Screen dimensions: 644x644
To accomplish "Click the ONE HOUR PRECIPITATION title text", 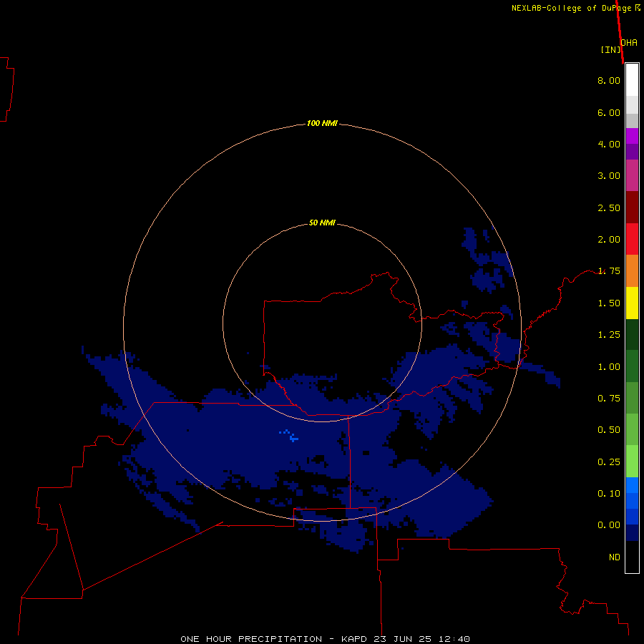I will 251,639.
